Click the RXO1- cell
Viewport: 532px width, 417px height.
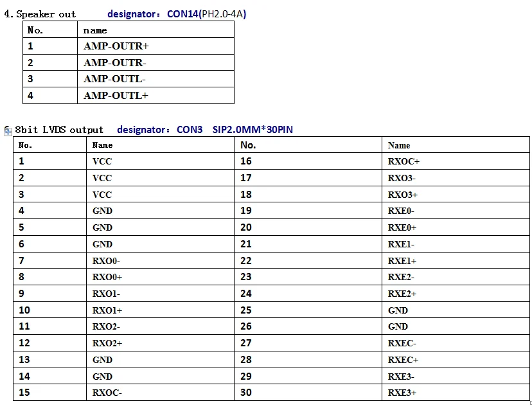pos(160,294)
